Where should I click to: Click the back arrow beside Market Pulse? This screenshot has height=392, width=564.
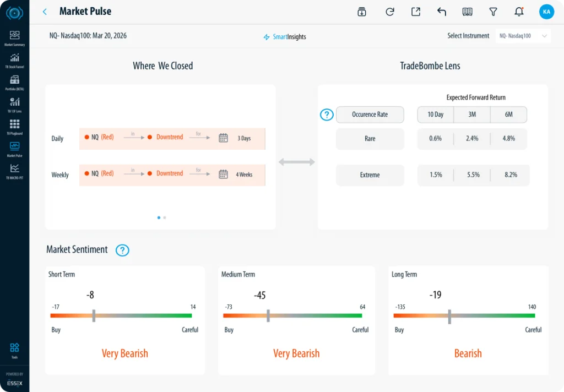tap(45, 12)
